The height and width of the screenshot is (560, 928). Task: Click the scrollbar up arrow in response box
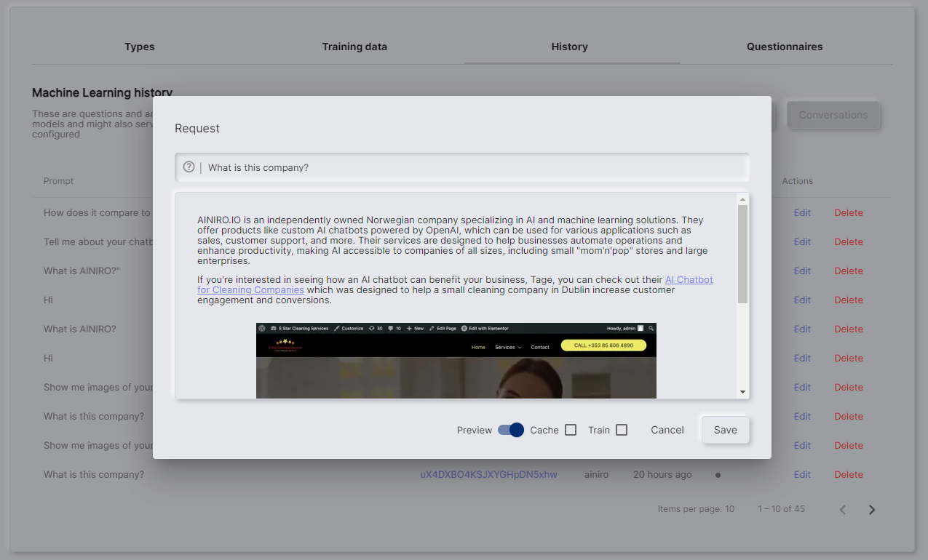(x=742, y=199)
